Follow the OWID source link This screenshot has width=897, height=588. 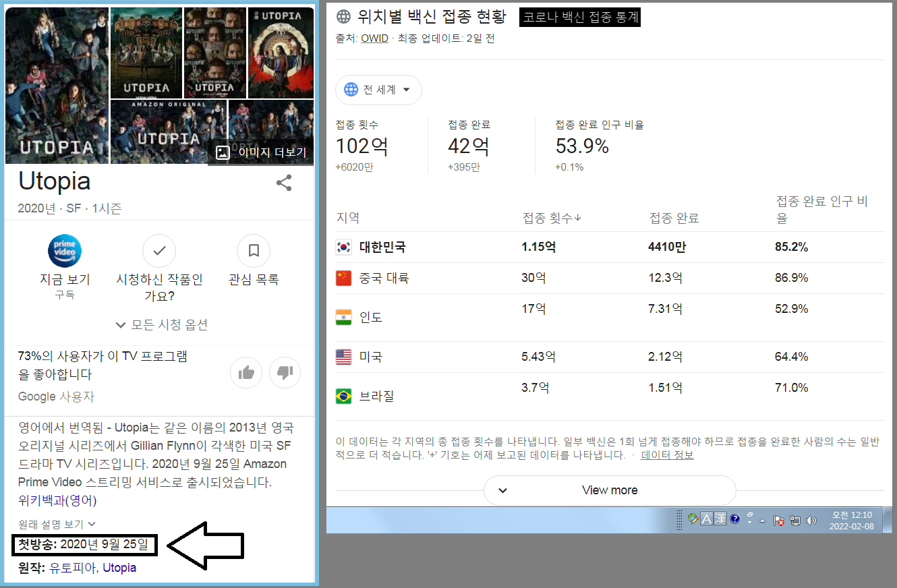(374, 38)
